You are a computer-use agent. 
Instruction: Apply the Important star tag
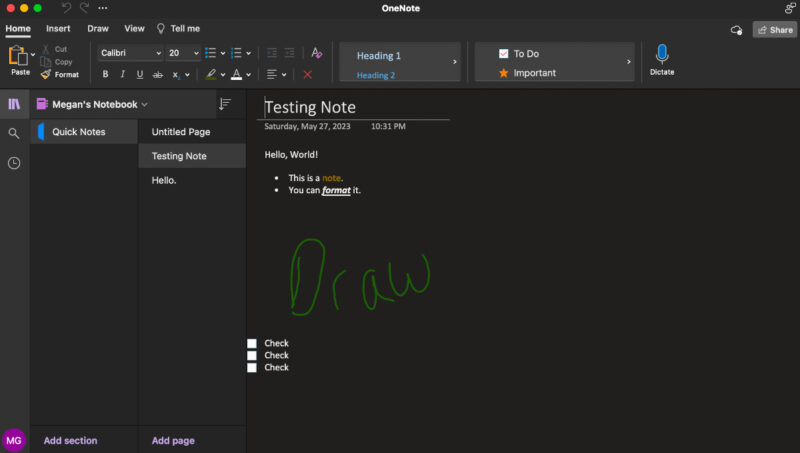click(527, 73)
